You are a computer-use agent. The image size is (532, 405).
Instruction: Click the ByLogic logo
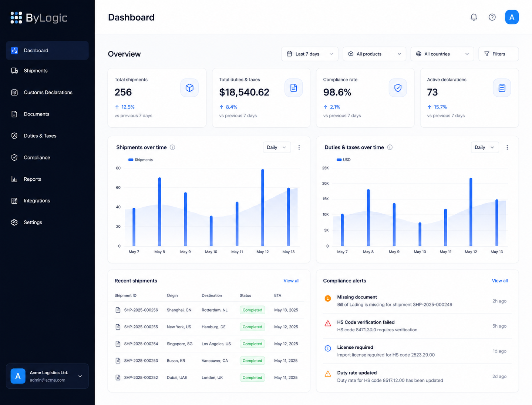click(39, 17)
